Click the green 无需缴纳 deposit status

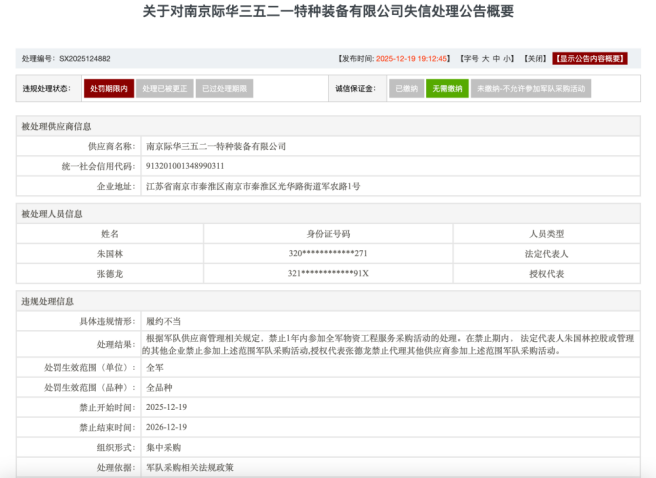(447, 89)
